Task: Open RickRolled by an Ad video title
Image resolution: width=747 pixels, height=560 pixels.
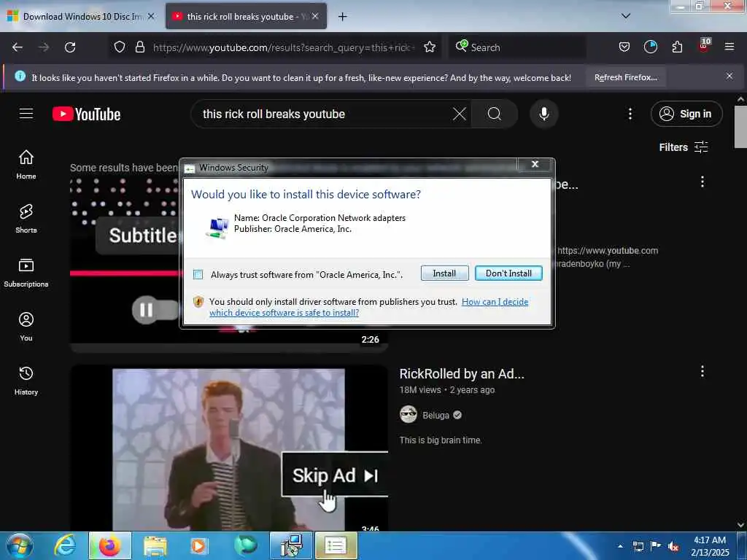Action: point(462,374)
